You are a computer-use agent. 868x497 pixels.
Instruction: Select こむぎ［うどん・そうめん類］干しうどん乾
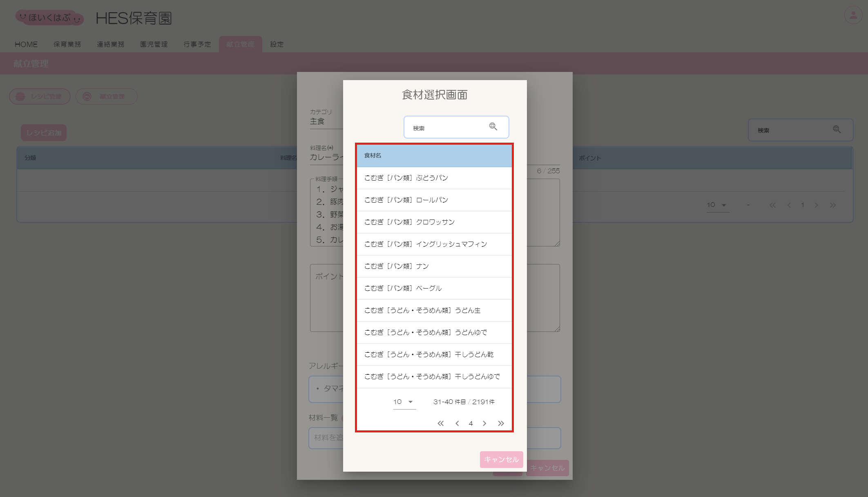point(434,354)
